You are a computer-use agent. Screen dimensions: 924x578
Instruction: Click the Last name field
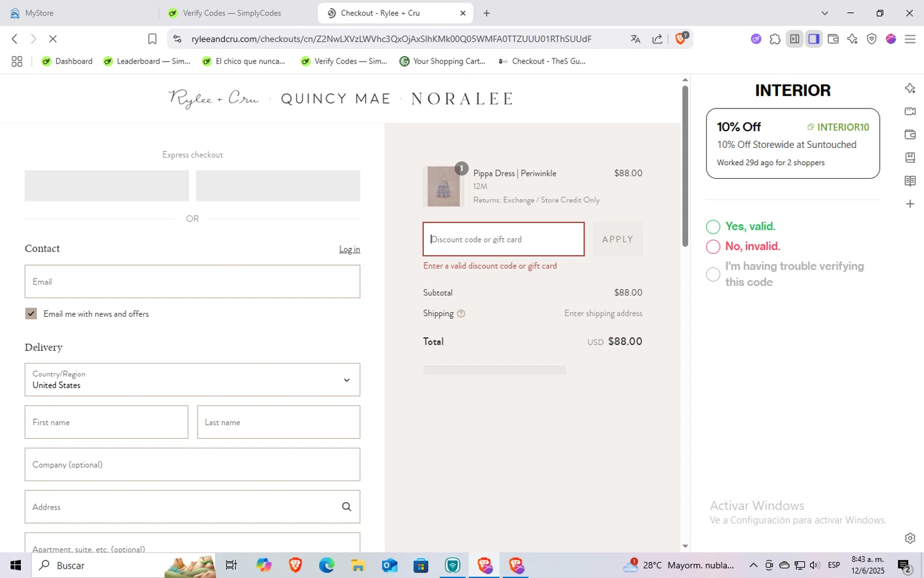(x=278, y=422)
